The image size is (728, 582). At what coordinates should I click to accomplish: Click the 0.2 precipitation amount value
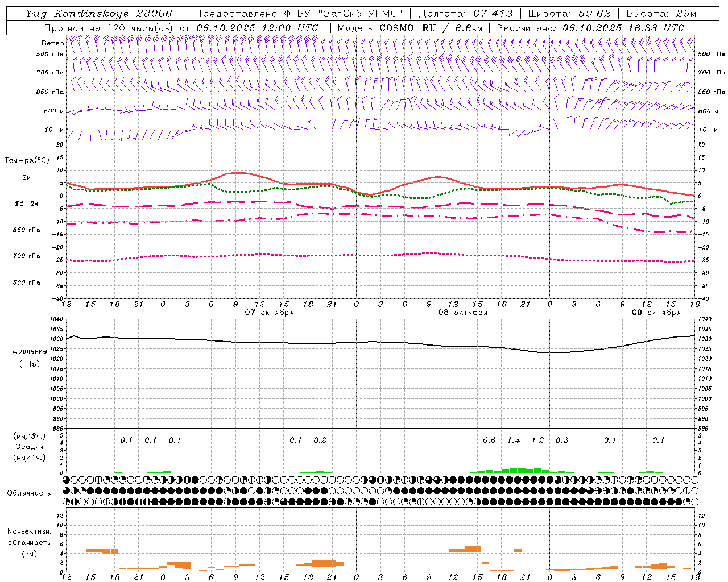[x=320, y=440]
